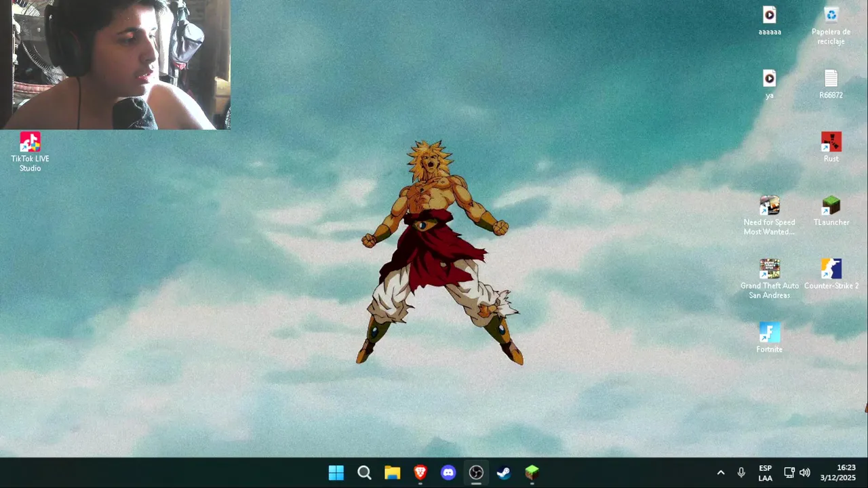
Task: Open the volume speaker tray icon
Action: click(x=805, y=472)
